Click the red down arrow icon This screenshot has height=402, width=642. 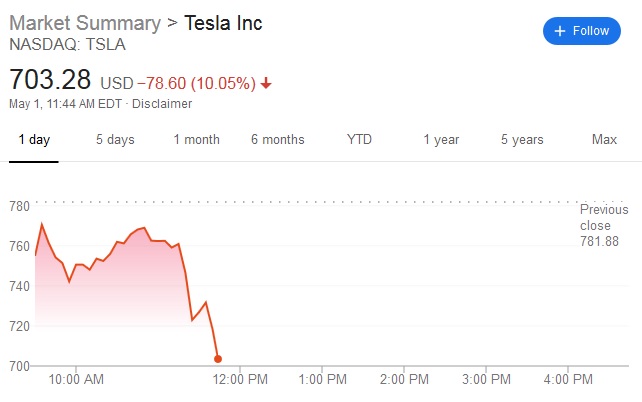click(266, 81)
